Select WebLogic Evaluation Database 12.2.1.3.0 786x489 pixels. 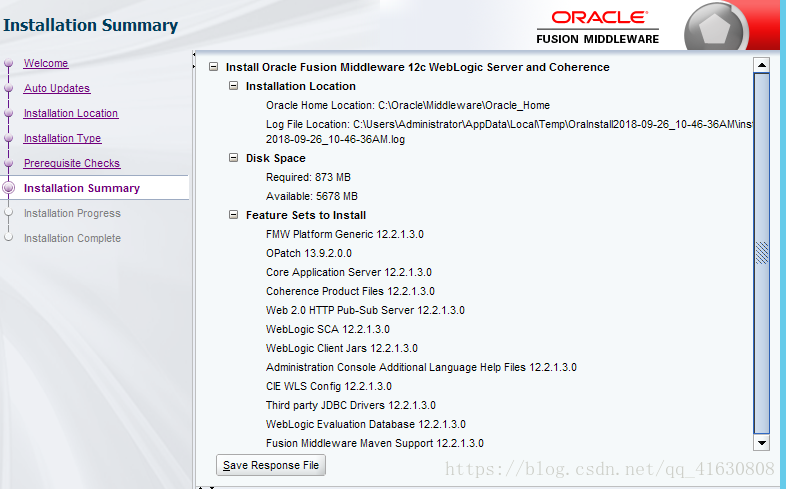pyautogui.click(x=366, y=424)
